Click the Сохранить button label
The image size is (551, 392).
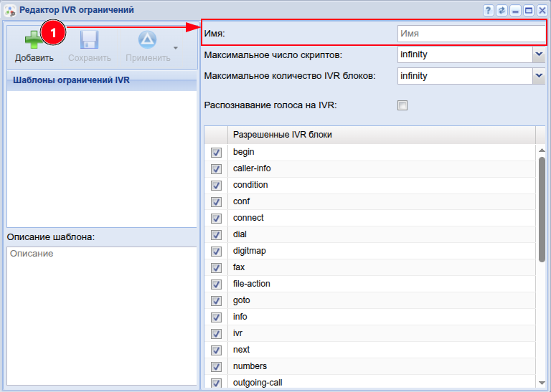(90, 58)
